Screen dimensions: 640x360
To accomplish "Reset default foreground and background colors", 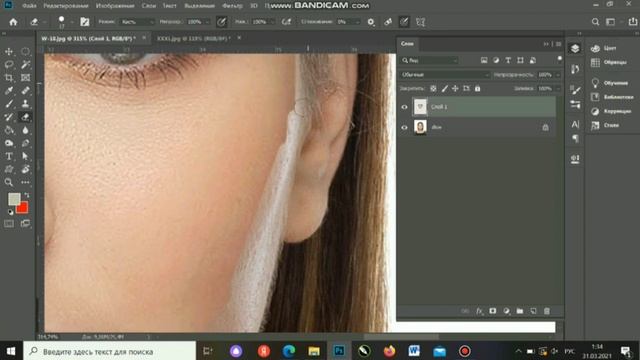I will tap(10, 212).
